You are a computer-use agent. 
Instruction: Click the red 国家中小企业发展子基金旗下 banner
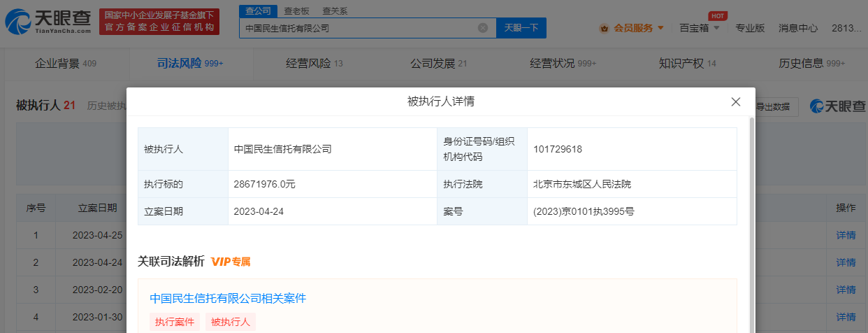point(158,22)
